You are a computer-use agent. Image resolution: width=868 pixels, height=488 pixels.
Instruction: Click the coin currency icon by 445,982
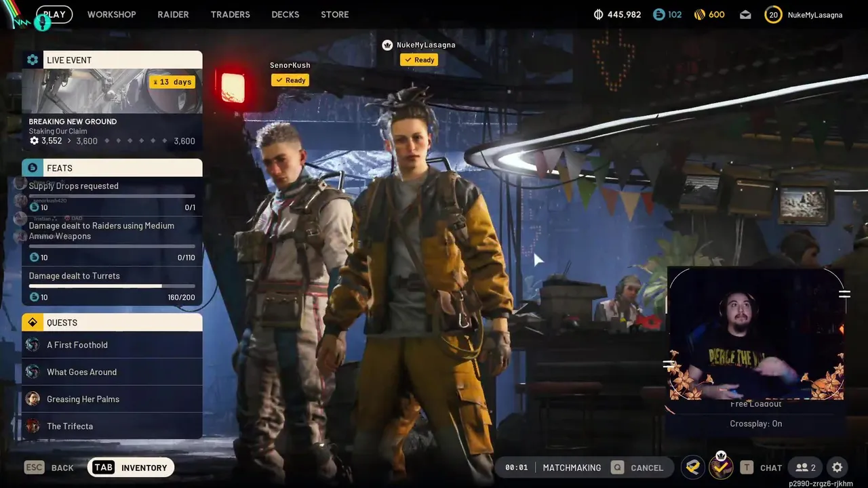point(598,14)
